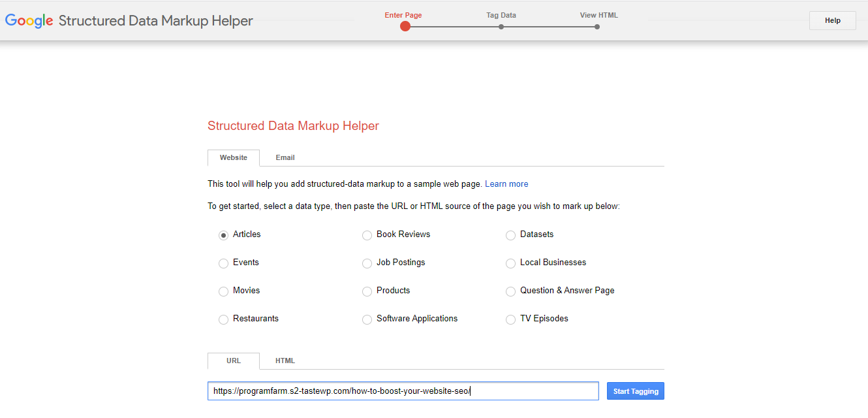868x418 pixels.
Task: Click the Start Tagging button
Action: pos(636,391)
